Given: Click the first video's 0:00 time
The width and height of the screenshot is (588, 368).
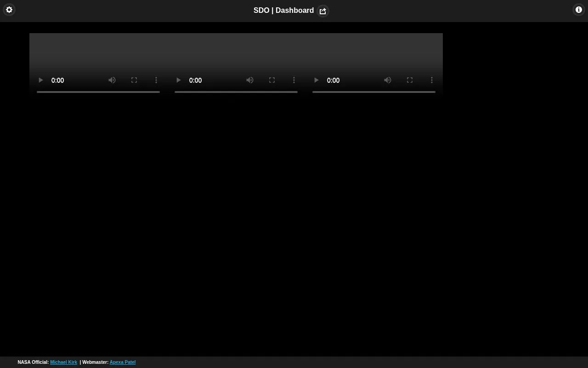Looking at the screenshot, I should point(57,80).
